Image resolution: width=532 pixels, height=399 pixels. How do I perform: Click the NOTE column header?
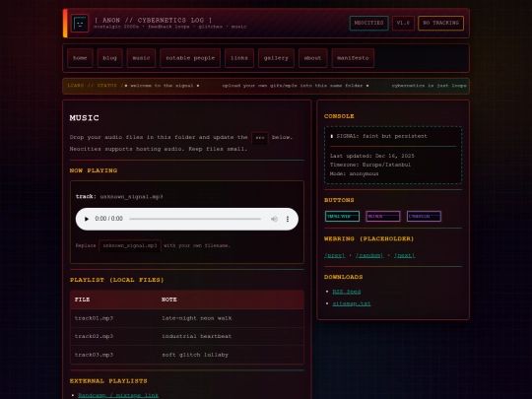click(x=169, y=299)
